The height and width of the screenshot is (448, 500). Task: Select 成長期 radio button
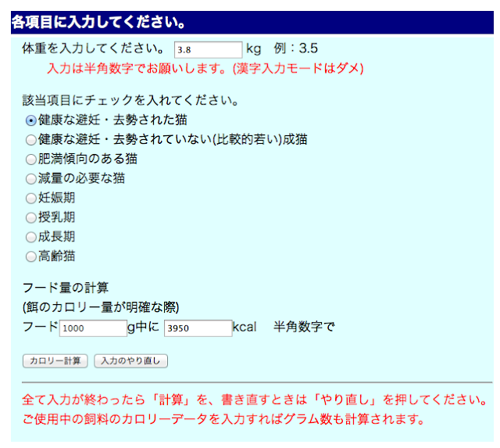click(x=31, y=238)
